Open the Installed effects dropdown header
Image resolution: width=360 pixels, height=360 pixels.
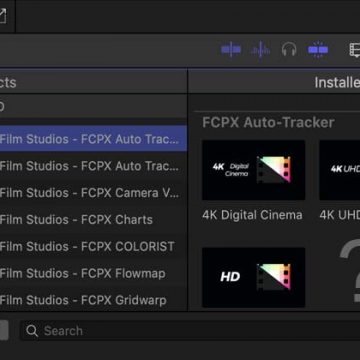(x=337, y=82)
